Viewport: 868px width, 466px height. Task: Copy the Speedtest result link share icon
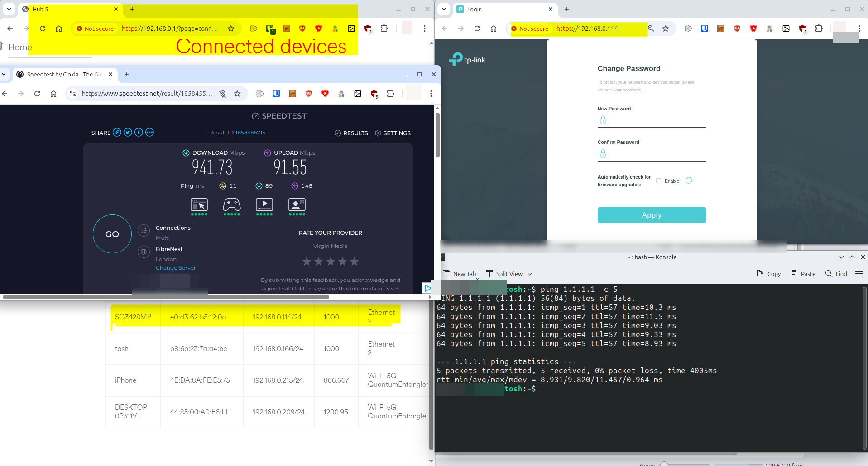117,133
